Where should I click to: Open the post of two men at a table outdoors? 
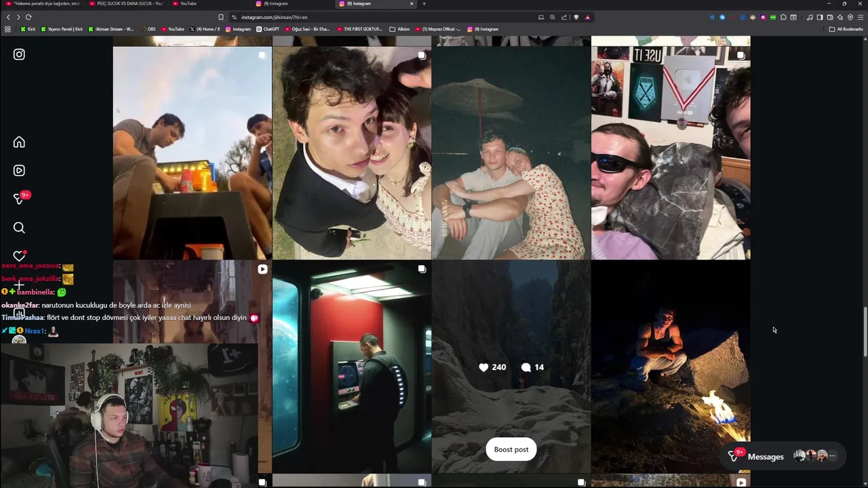point(192,153)
